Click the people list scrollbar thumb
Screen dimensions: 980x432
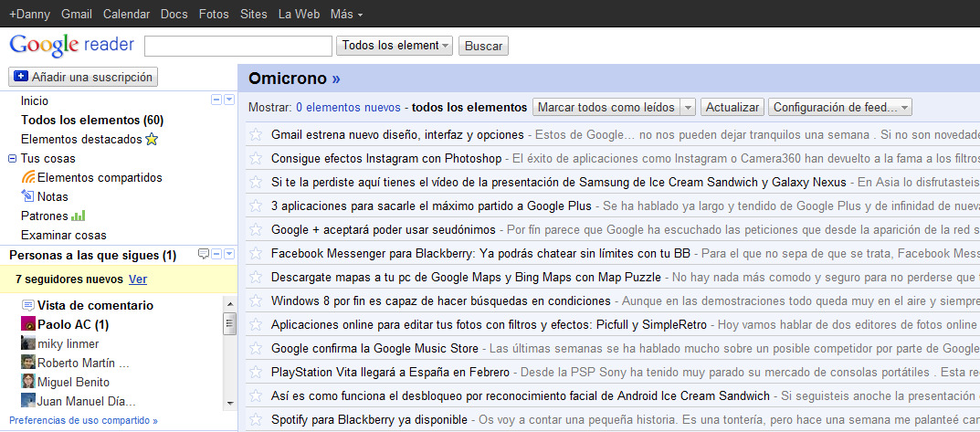(x=229, y=323)
